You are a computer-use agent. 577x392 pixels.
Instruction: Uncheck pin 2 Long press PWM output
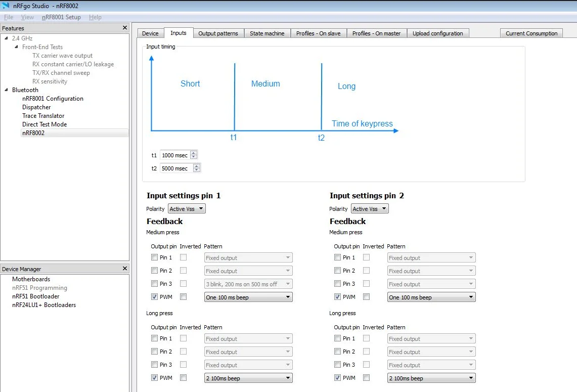click(337, 378)
